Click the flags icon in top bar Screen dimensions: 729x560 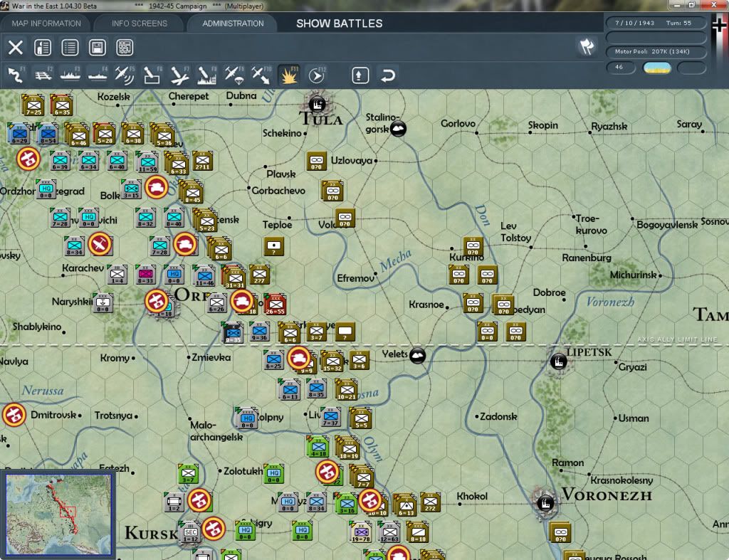[x=587, y=46]
